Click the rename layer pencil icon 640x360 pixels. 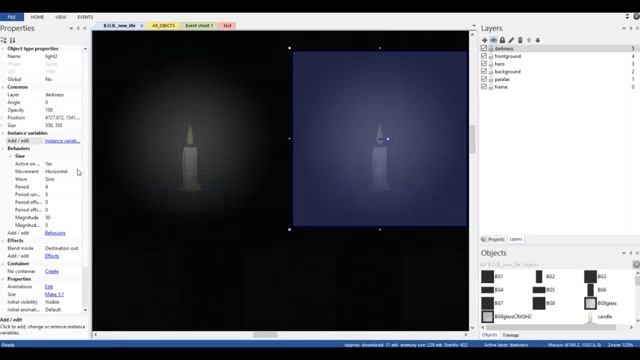[511, 40]
